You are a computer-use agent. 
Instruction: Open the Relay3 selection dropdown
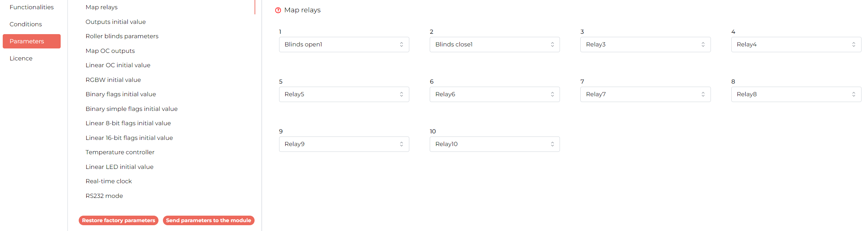click(645, 44)
